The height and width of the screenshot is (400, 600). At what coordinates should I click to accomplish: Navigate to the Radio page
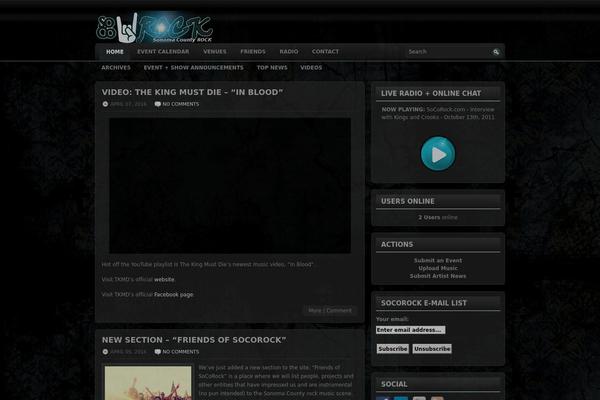click(289, 52)
